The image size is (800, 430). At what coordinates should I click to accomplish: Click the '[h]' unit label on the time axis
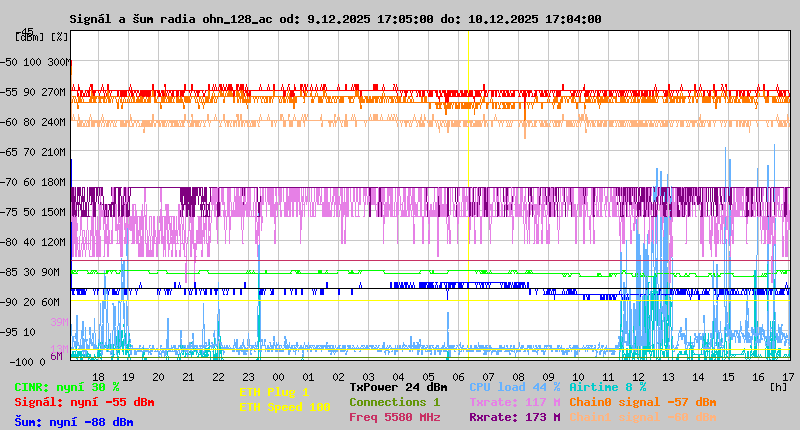[779, 387]
